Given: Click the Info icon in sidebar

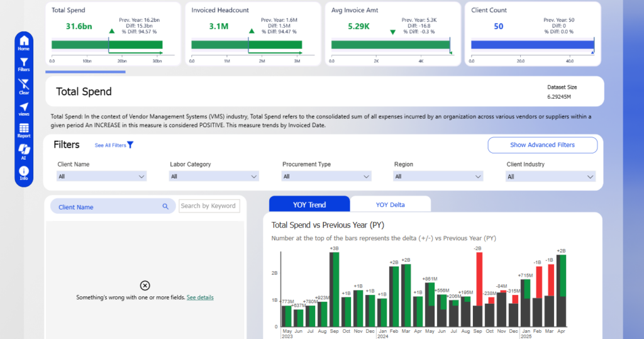Looking at the screenshot, I should pyautogui.click(x=24, y=172).
